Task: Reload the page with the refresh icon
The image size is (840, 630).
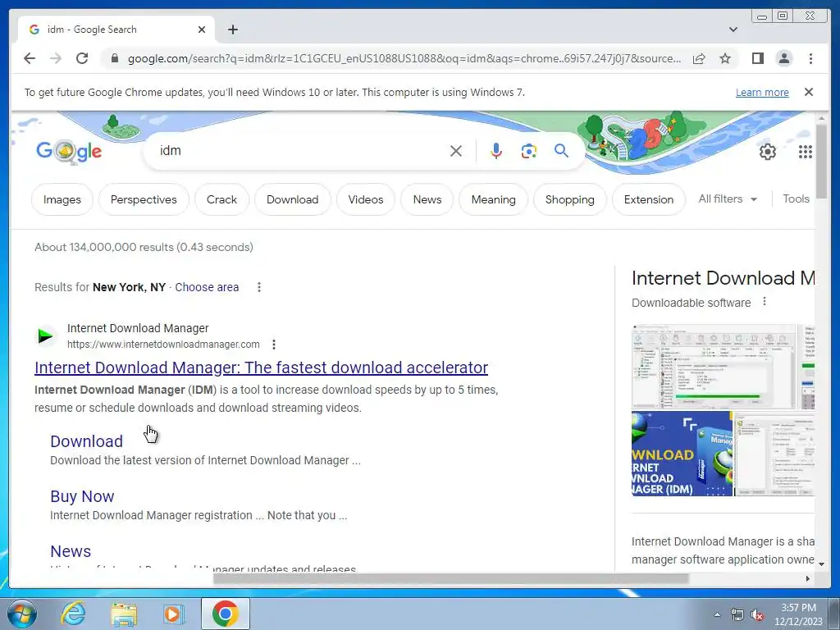Action: coord(82,58)
